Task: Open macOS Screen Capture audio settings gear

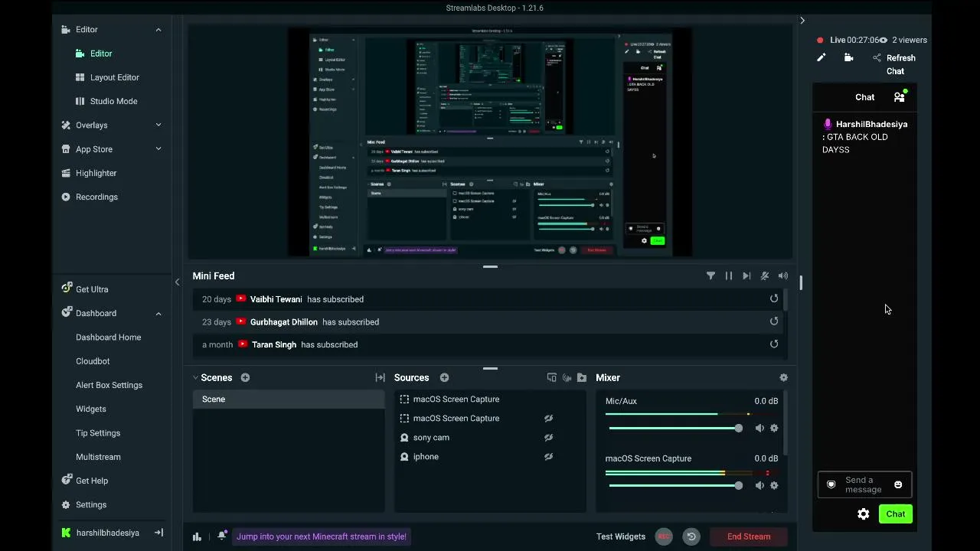Action: click(774, 485)
